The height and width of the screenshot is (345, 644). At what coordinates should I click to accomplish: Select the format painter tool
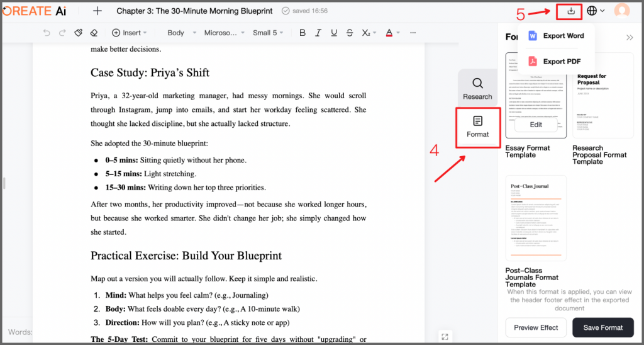79,33
